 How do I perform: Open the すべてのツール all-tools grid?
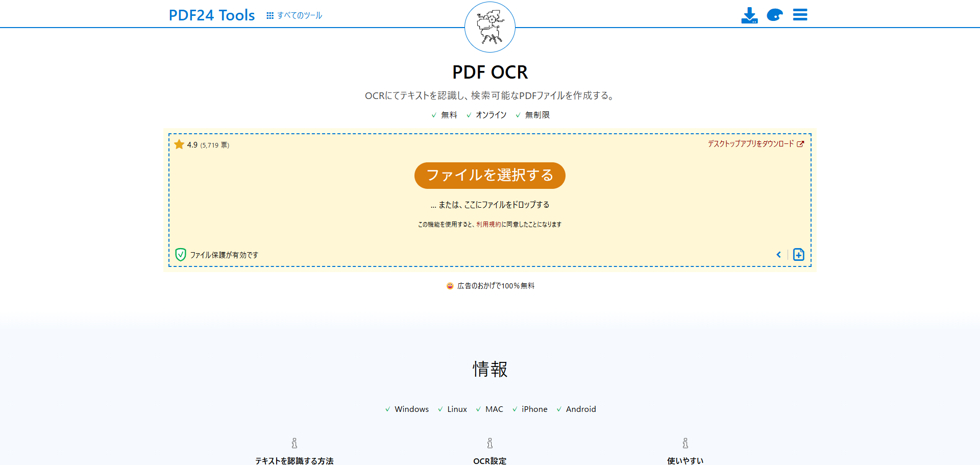point(295,16)
